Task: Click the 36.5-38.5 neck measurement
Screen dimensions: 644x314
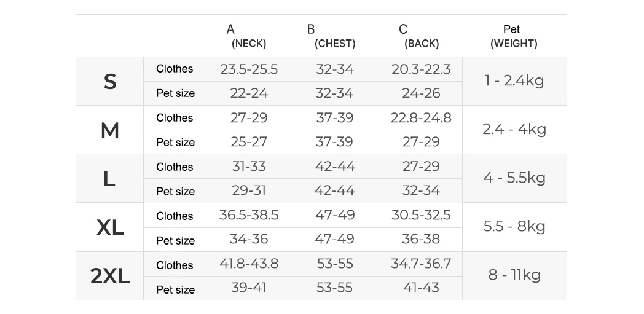Action: click(x=249, y=215)
